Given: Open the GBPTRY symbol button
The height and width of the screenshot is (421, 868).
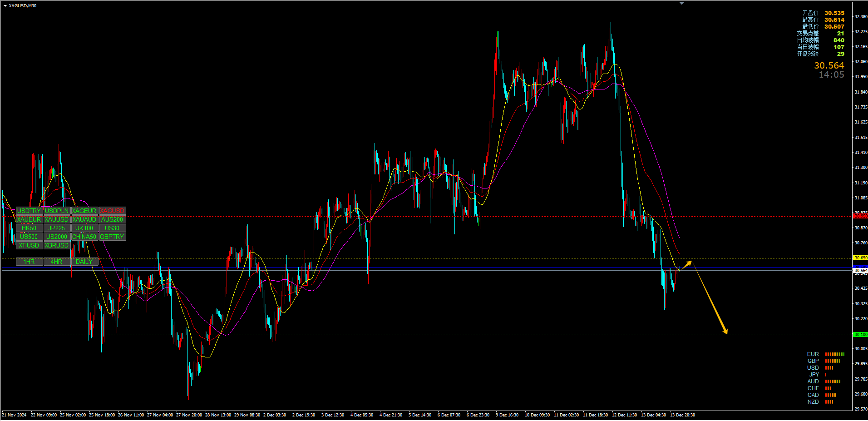Looking at the screenshot, I should click(112, 237).
